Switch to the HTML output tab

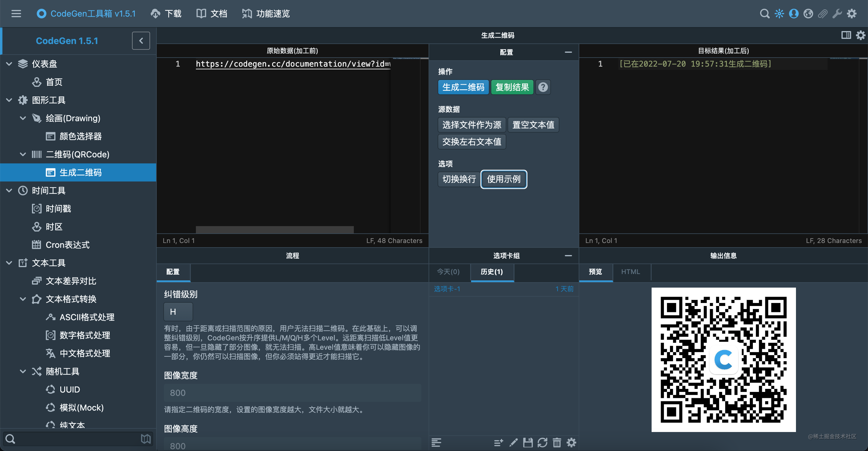click(631, 272)
